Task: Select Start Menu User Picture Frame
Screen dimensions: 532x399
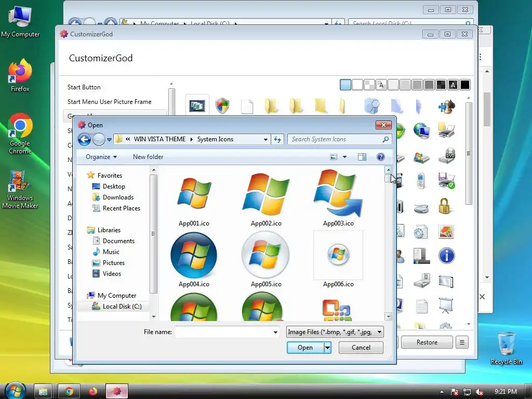Action: (x=109, y=102)
